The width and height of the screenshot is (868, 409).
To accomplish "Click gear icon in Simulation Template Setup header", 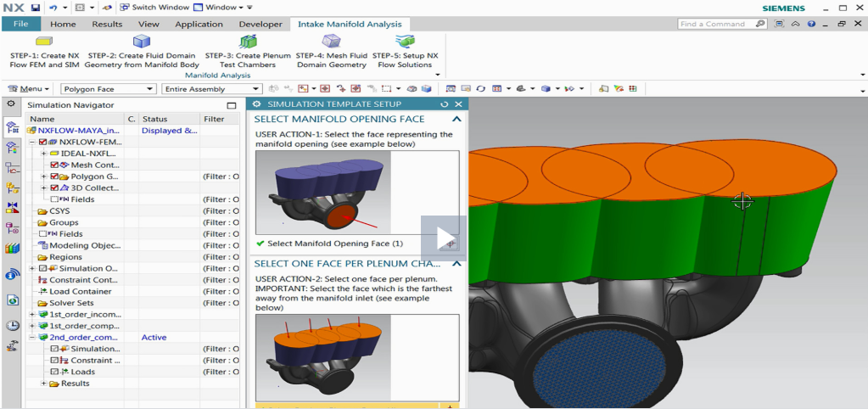I will point(256,104).
